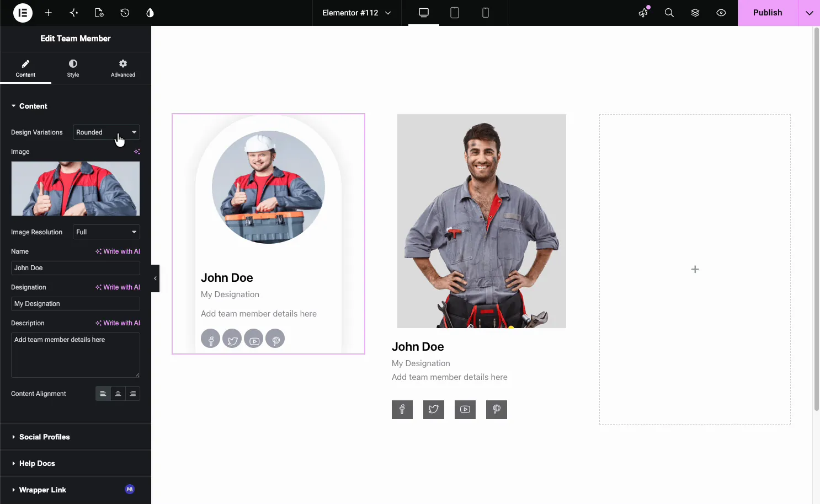Open Publish options dropdown arrow

(x=810, y=13)
